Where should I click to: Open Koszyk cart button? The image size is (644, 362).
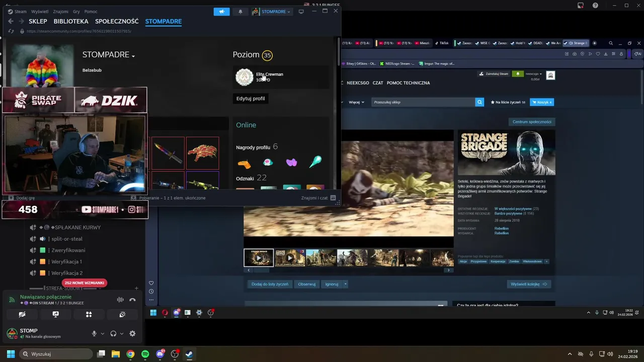coord(542,102)
